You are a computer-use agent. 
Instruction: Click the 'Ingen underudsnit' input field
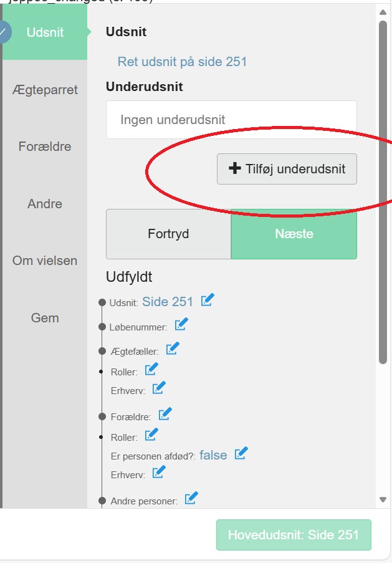coord(231,118)
